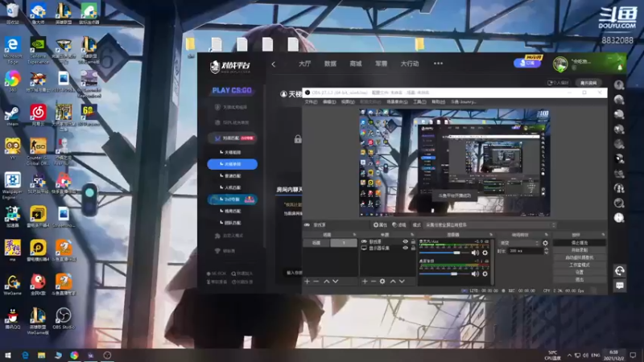
Task: Open WeGame desktop shortcut
Action: (12, 284)
